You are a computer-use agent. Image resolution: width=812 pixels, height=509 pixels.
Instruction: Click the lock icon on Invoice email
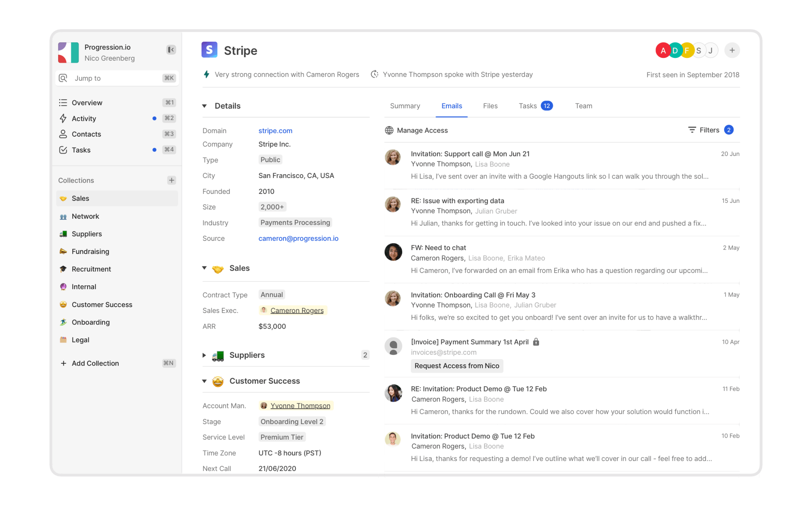(x=536, y=342)
